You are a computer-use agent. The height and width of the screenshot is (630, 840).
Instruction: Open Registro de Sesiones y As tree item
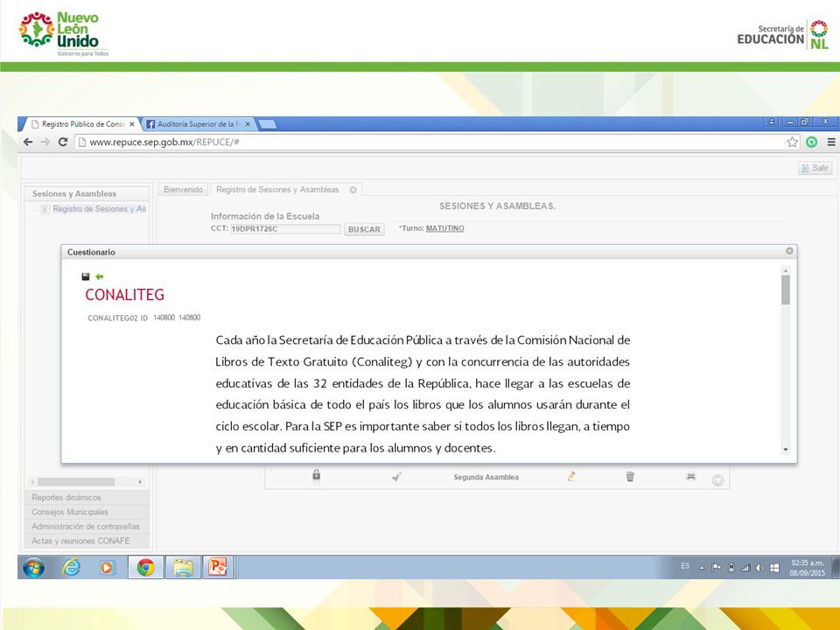[99, 209]
